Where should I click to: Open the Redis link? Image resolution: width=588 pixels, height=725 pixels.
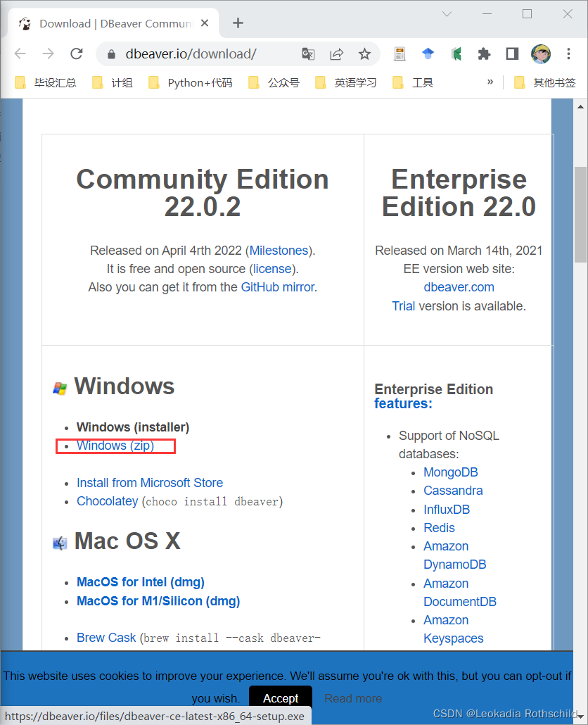[440, 528]
